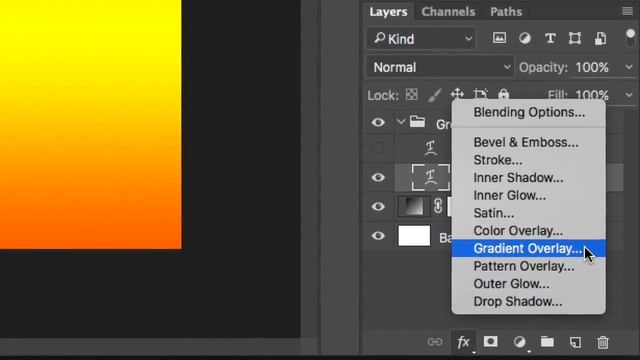Choose Drop Shadow from menu
This screenshot has height=360, width=640.
tap(529, 301)
